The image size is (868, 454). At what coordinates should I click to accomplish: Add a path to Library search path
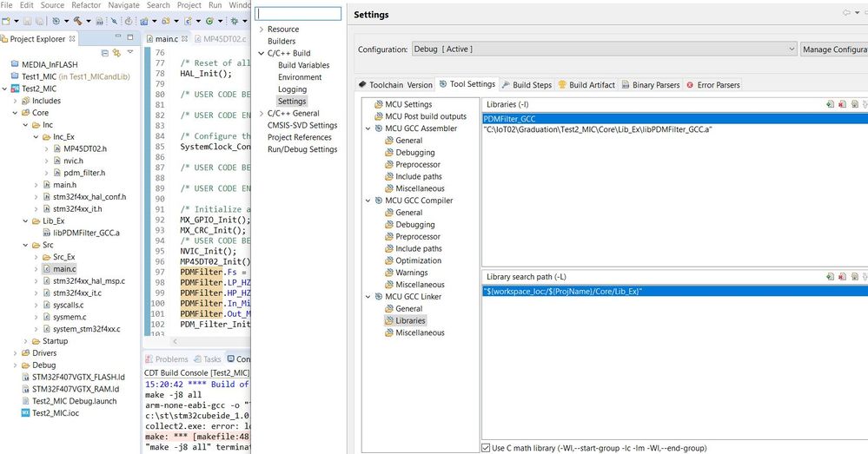click(831, 277)
